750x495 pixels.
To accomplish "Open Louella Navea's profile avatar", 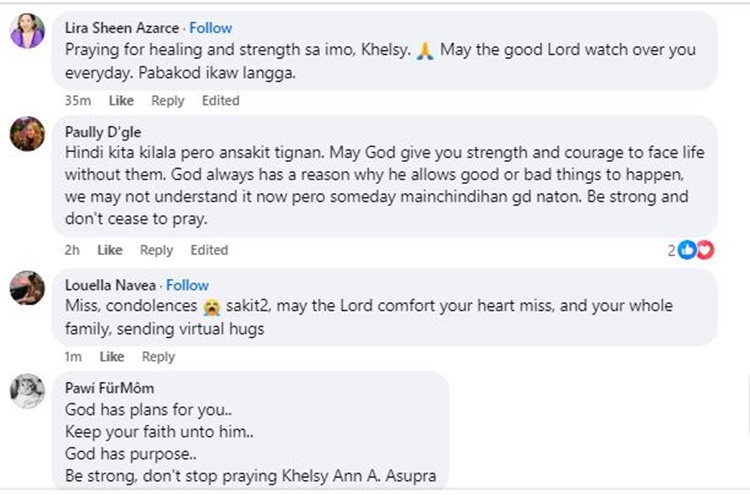I will (27, 288).
